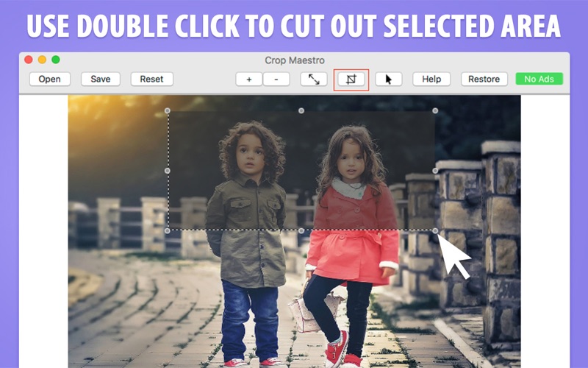Viewport: 588px width, 368px height.
Task: Open an image with the Open button
Action: point(49,79)
